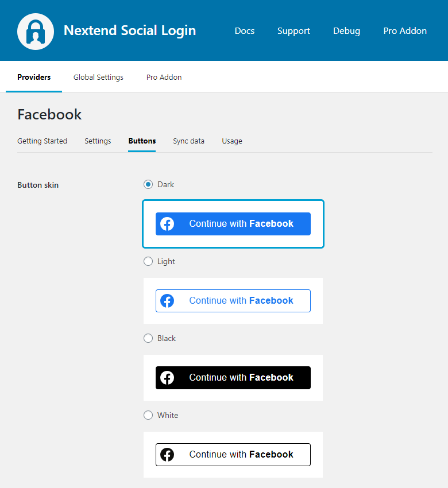Screen dimensions: 448x488
Task: Choose the Black button skin option
Action: click(148, 338)
